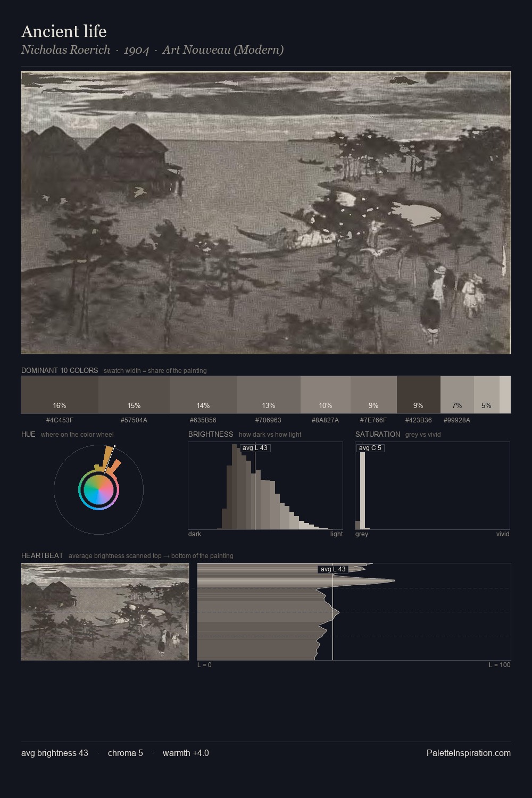532x798 pixels.
Task: Click the 14% color swatch #635B56
Action: tap(203, 395)
